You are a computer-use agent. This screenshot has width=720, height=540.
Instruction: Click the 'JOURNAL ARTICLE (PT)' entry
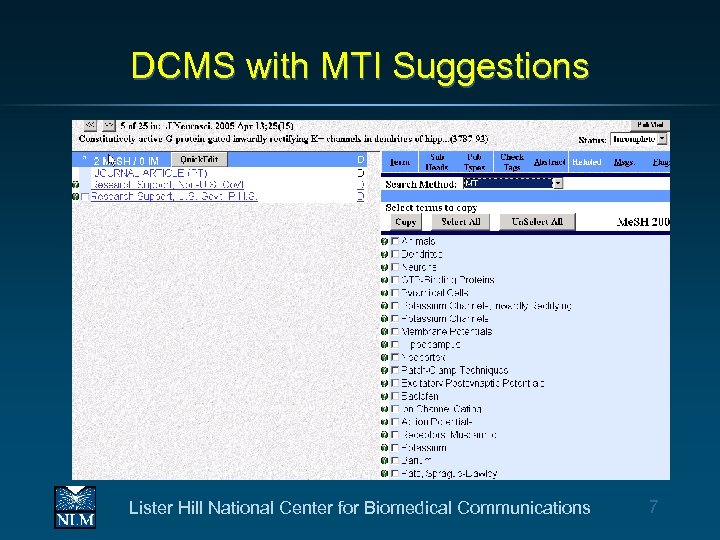click(x=151, y=173)
